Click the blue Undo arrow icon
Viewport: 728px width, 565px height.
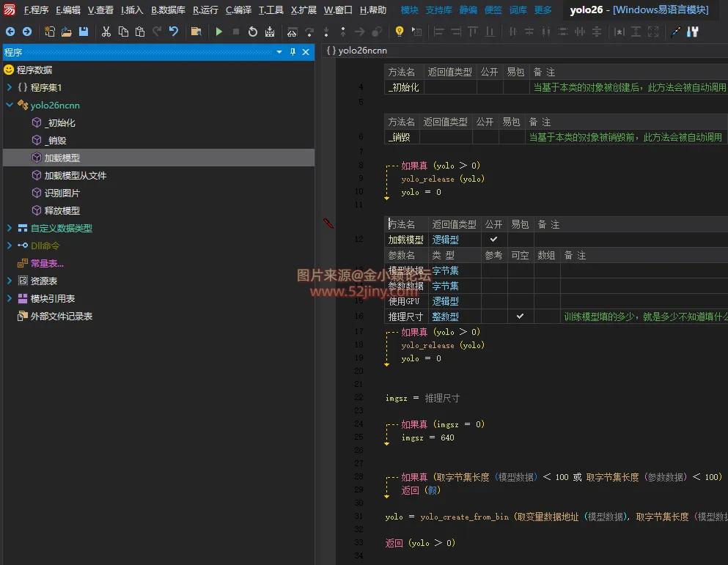pyautogui.click(x=174, y=32)
